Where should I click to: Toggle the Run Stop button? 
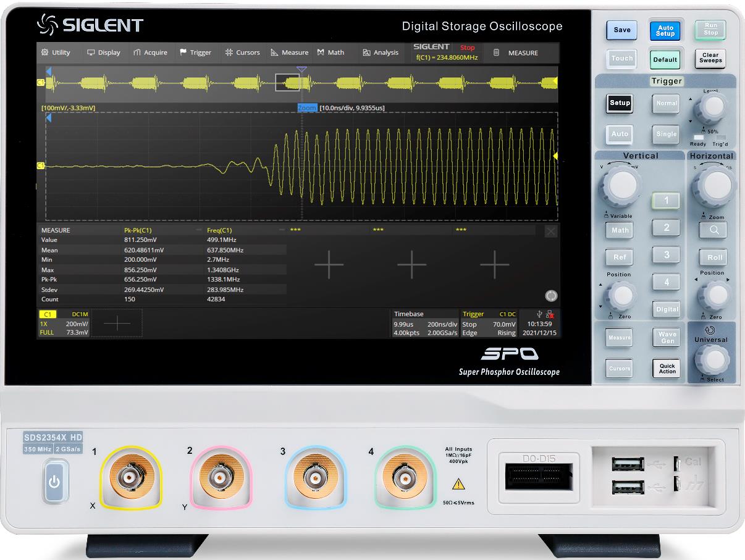tap(710, 29)
